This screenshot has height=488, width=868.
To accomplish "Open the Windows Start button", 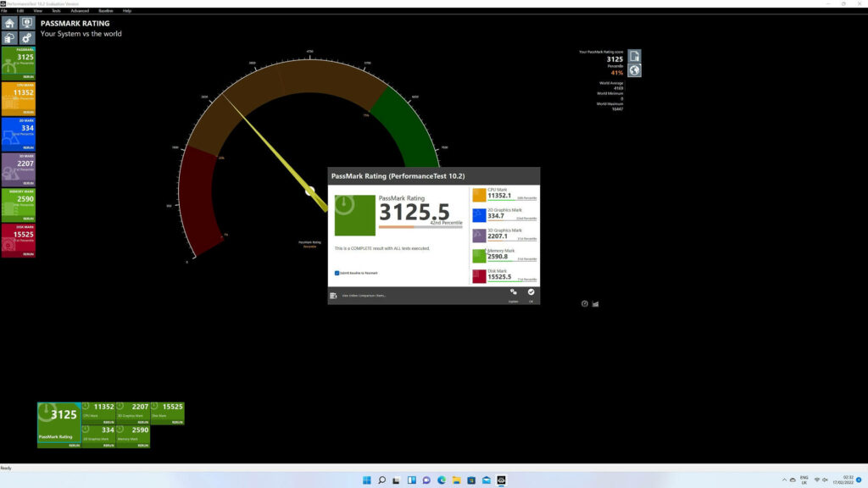I will 366,480.
